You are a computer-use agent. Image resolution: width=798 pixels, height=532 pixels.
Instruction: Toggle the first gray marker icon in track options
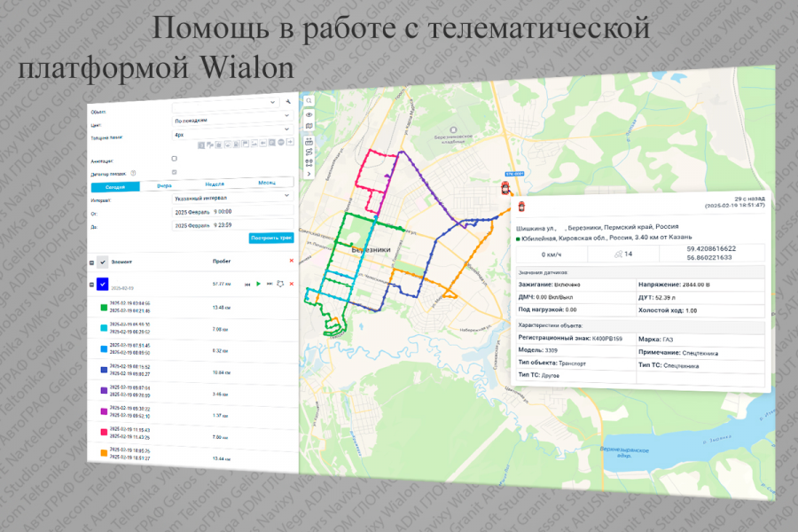(201, 145)
